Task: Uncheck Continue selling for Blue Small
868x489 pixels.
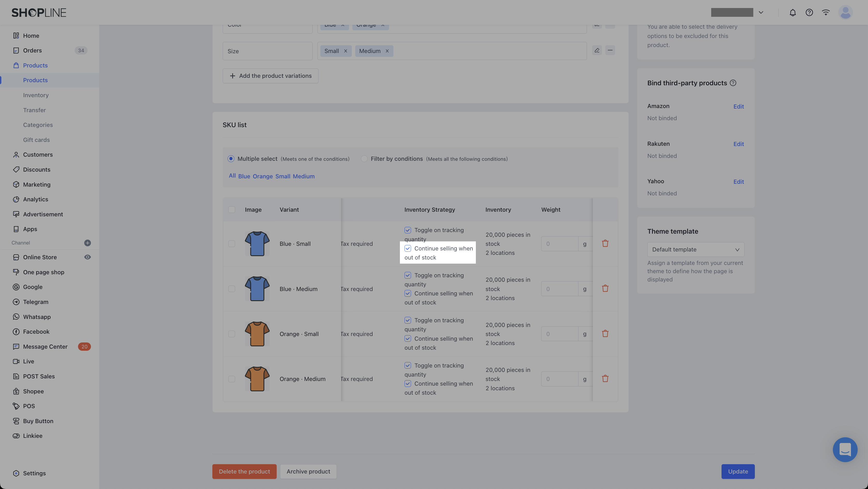Action: tap(408, 248)
